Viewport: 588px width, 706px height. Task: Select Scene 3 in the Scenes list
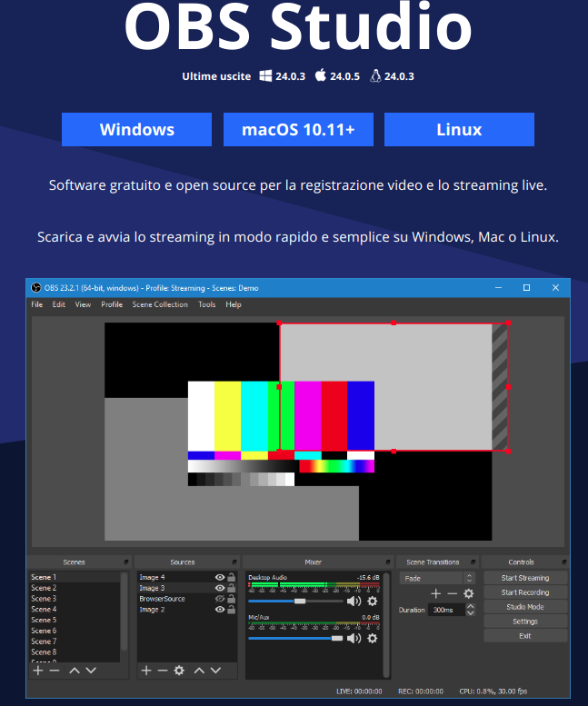[x=44, y=599]
